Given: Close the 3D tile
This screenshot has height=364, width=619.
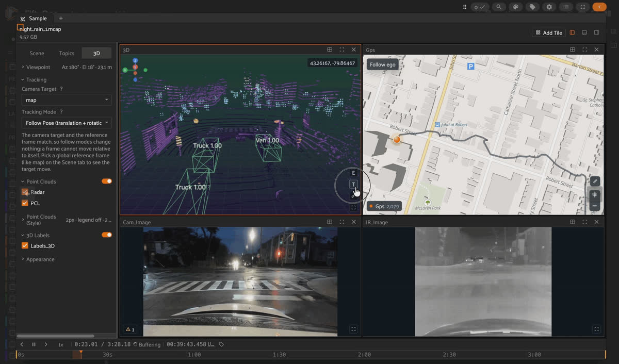Looking at the screenshot, I should [353, 49].
